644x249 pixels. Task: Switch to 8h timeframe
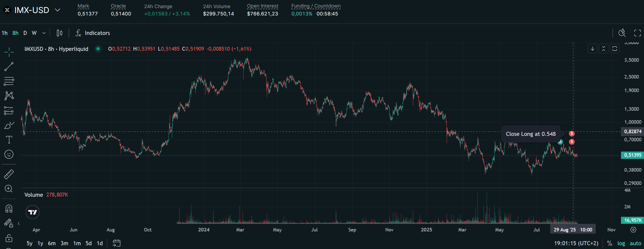point(15,33)
